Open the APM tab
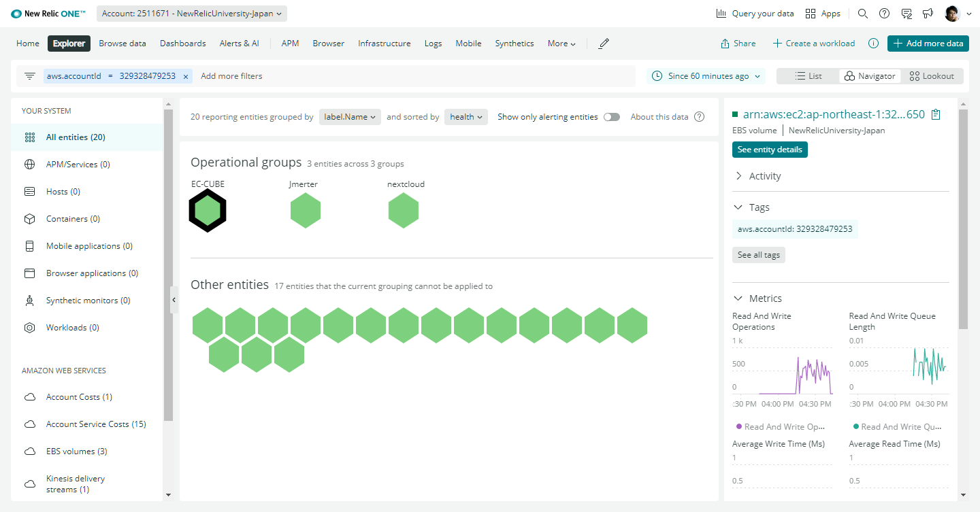980x512 pixels. 291,44
